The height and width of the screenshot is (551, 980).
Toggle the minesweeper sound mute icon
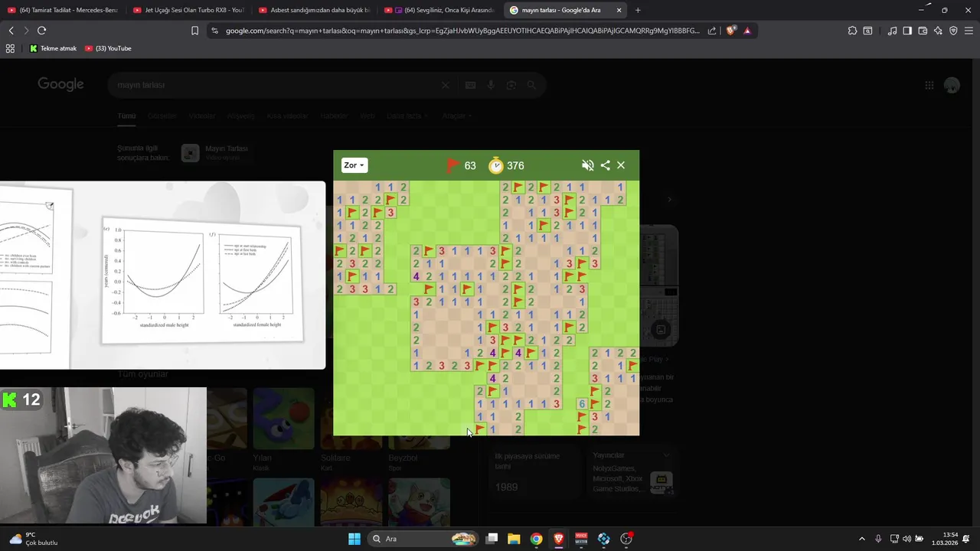tap(587, 165)
